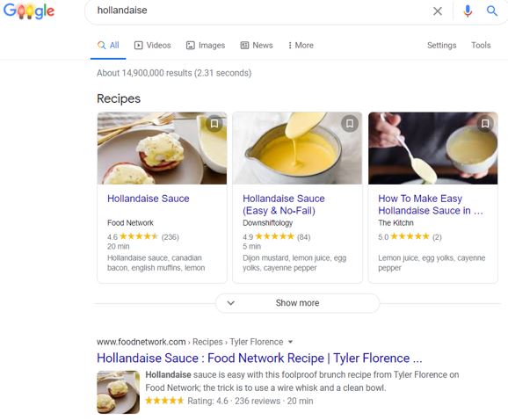The image size is (508, 420).
Task: Expand recipes with Show more
Action: click(297, 303)
